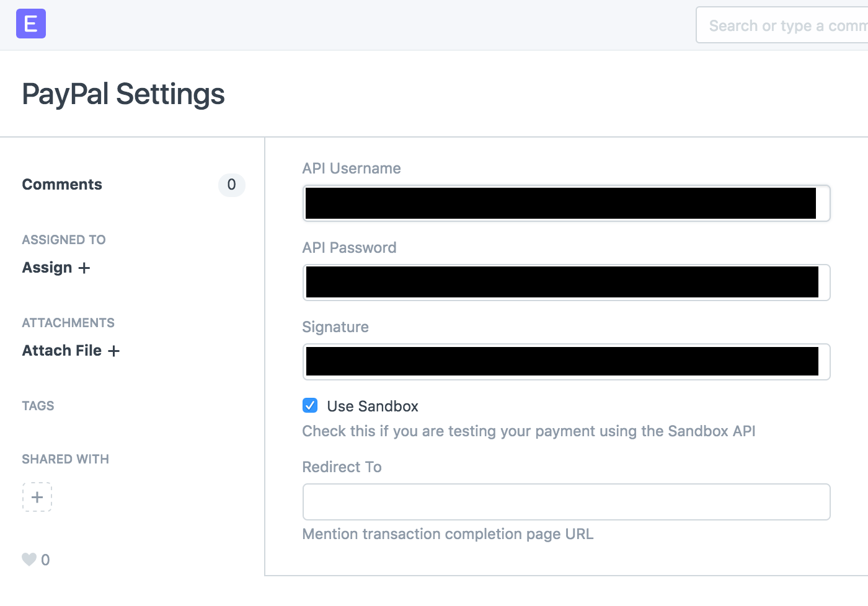Screen dimensions: 868x606
Task: Disable the Use Sandbox checkbox
Action: pyautogui.click(x=309, y=406)
